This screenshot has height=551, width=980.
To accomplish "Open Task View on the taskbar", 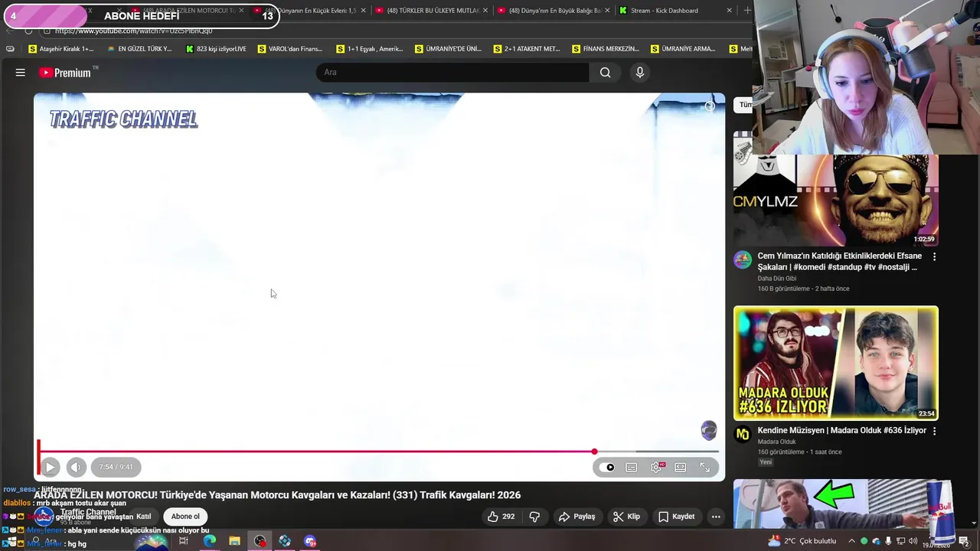I will tap(184, 541).
